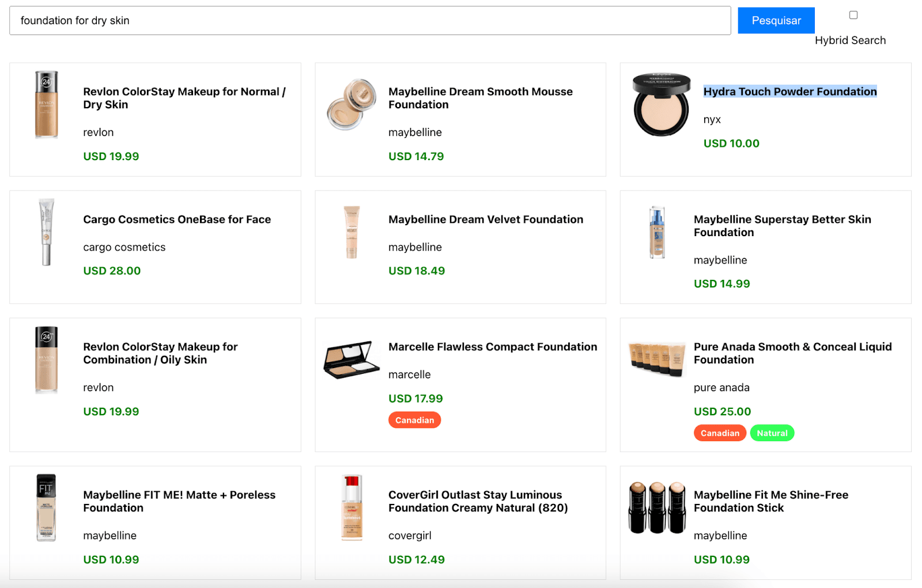922x588 pixels.
Task: Click inside the search input field
Action: point(369,20)
